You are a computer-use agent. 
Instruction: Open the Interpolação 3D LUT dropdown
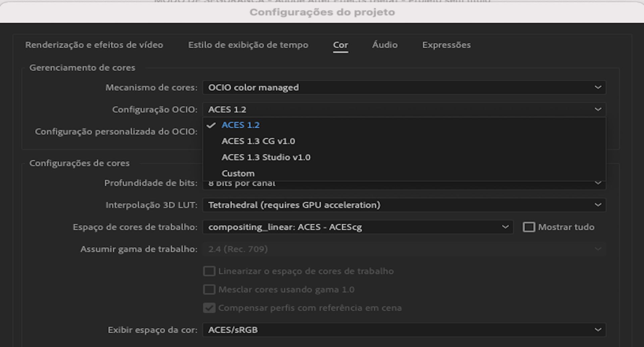404,205
